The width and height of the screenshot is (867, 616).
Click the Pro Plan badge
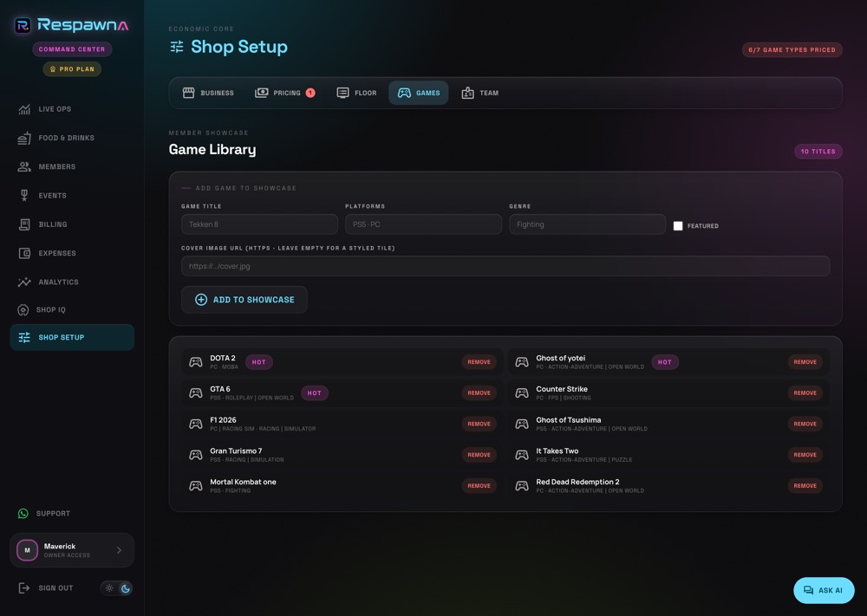click(x=72, y=69)
